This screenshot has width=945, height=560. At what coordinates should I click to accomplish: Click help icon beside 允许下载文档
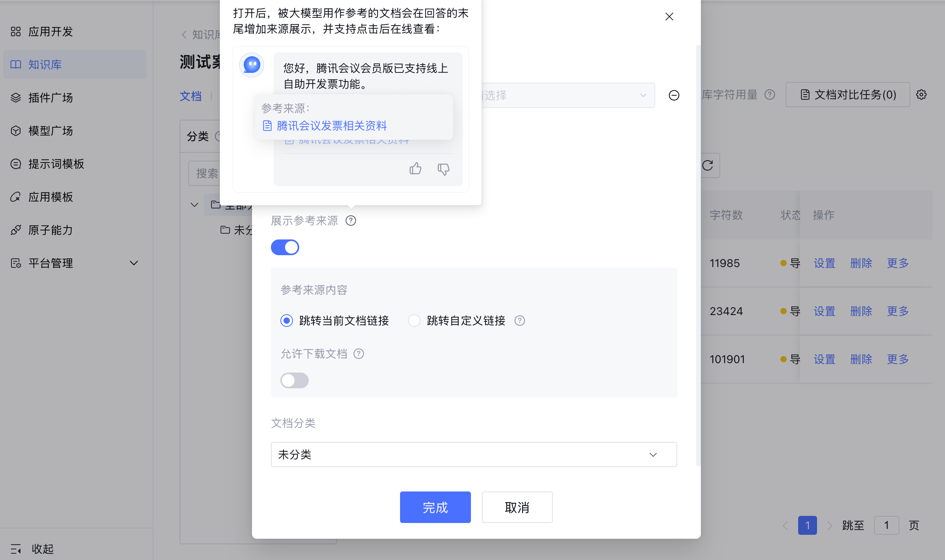coord(359,354)
